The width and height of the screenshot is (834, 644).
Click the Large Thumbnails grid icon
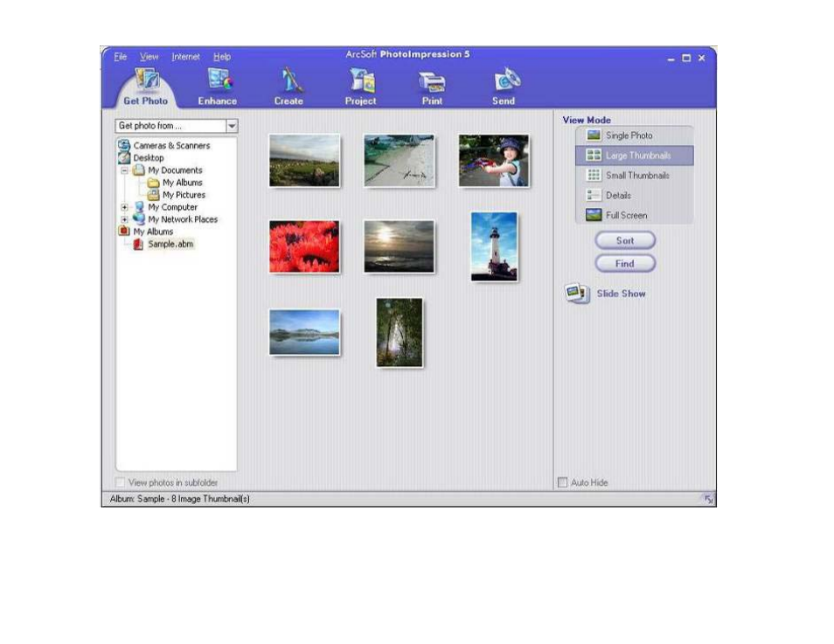tap(594, 156)
